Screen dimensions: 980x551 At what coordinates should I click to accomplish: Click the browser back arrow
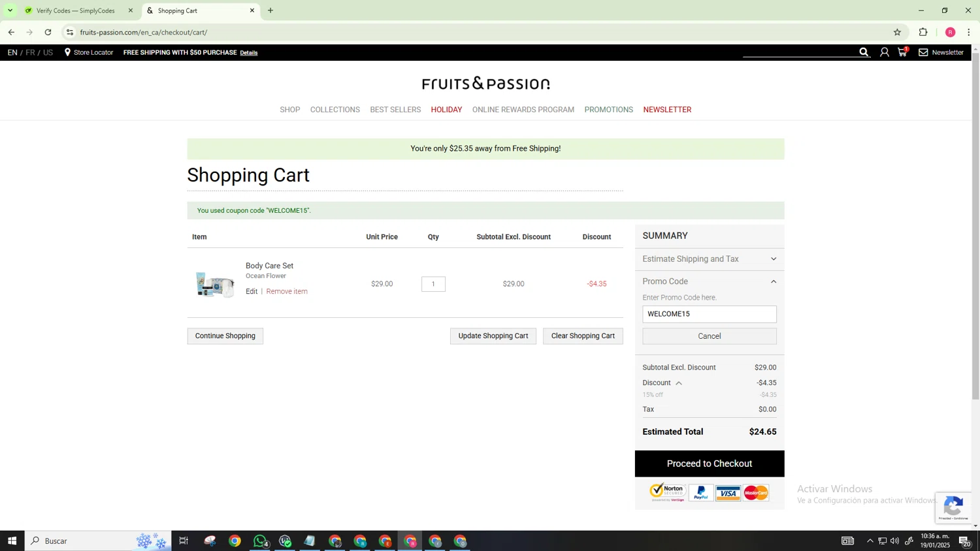tap(11, 32)
